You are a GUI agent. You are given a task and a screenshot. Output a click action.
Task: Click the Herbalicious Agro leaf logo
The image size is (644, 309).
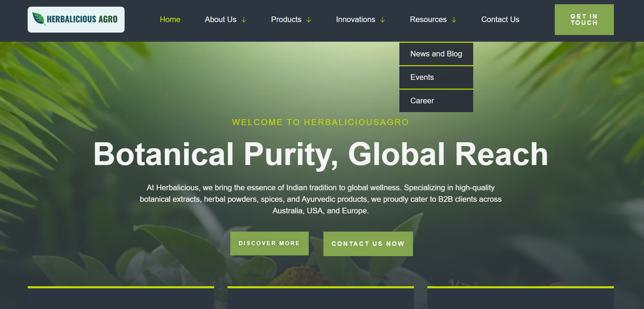tap(76, 20)
